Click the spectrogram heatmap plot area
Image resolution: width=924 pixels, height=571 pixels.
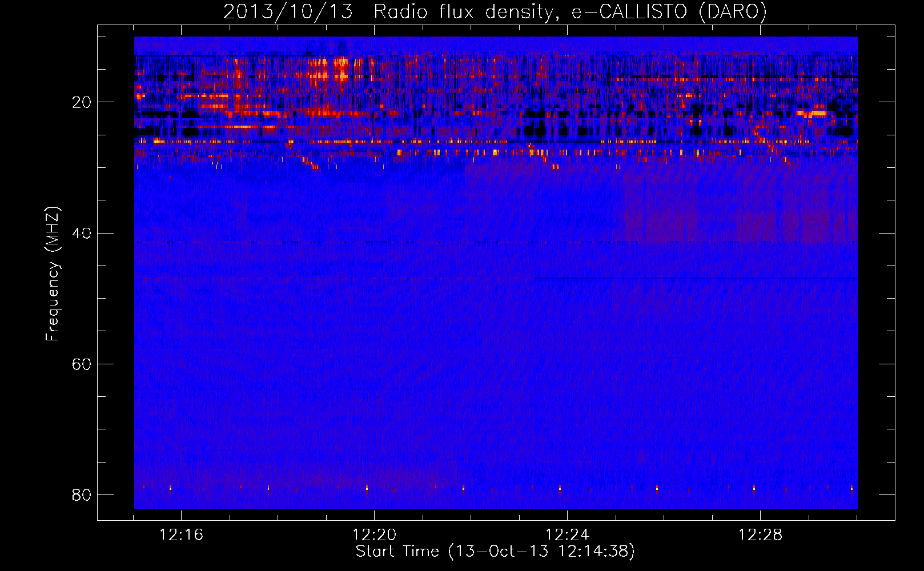[496, 272]
